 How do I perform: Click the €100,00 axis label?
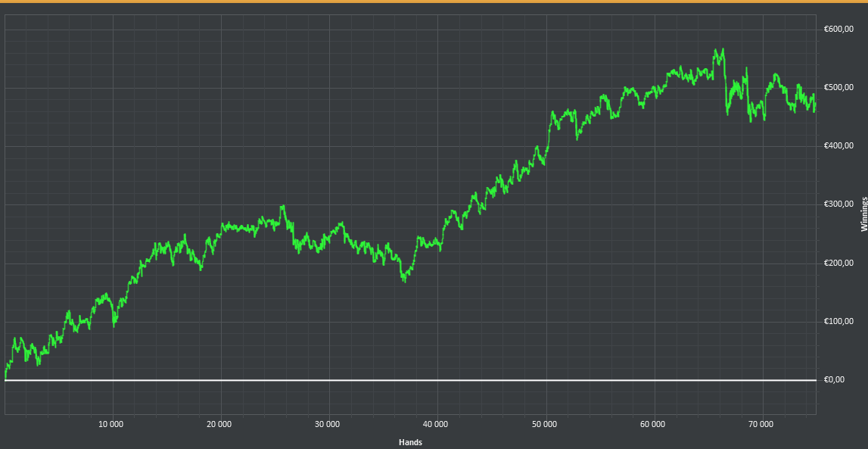pyautogui.click(x=838, y=322)
